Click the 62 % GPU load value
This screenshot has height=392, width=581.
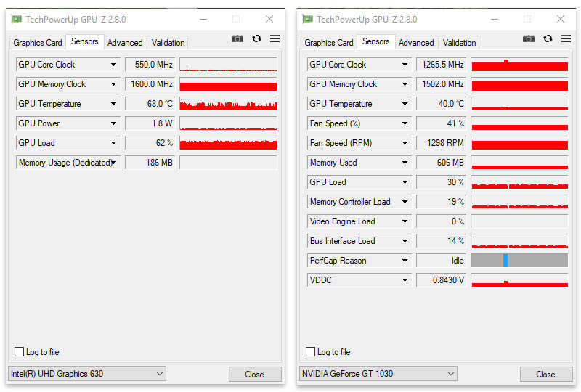150,143
